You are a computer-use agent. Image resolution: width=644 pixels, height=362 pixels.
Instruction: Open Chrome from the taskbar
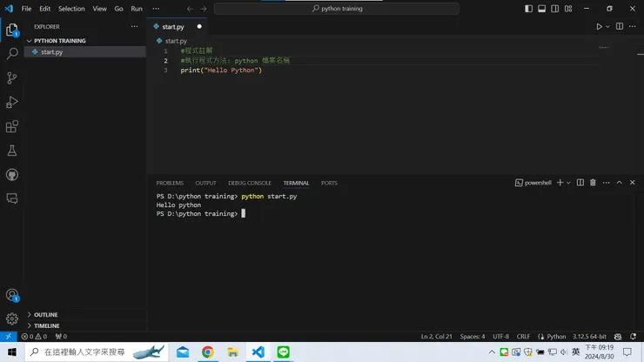click(208, 352)
